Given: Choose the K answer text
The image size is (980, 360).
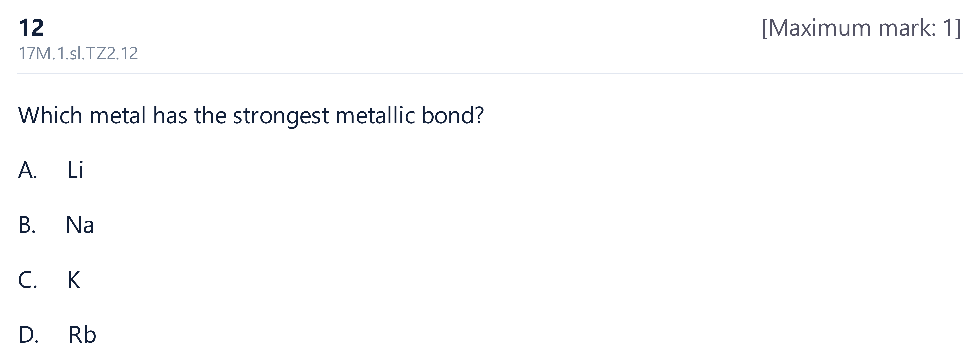Looking at the screenshot, I should tap(74, 280).
